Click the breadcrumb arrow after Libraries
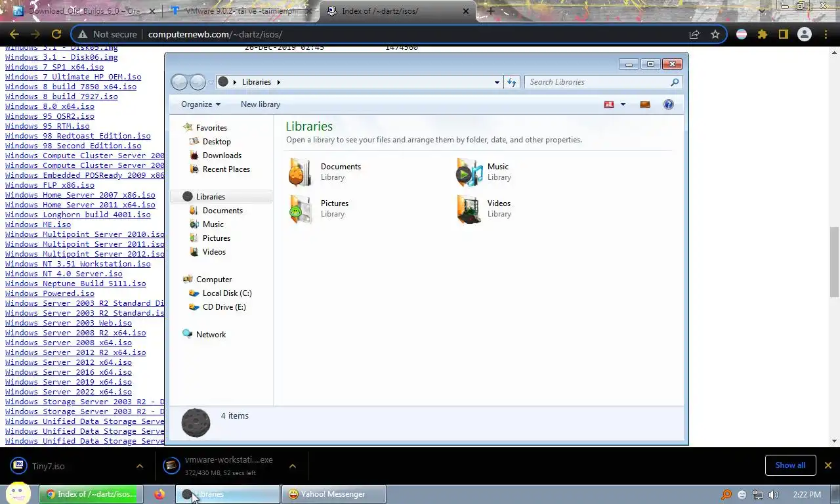Viewport: 840px width, 504px height. [278, 82]
